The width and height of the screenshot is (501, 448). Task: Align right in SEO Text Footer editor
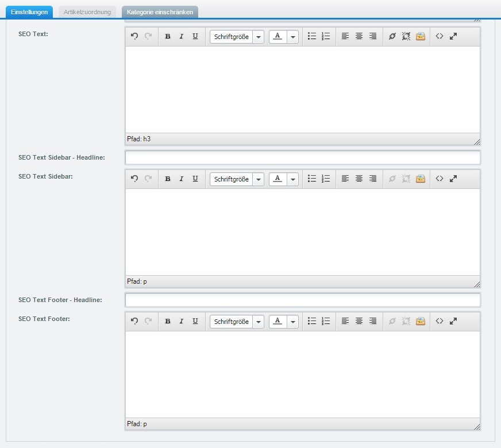coord(373,321)
